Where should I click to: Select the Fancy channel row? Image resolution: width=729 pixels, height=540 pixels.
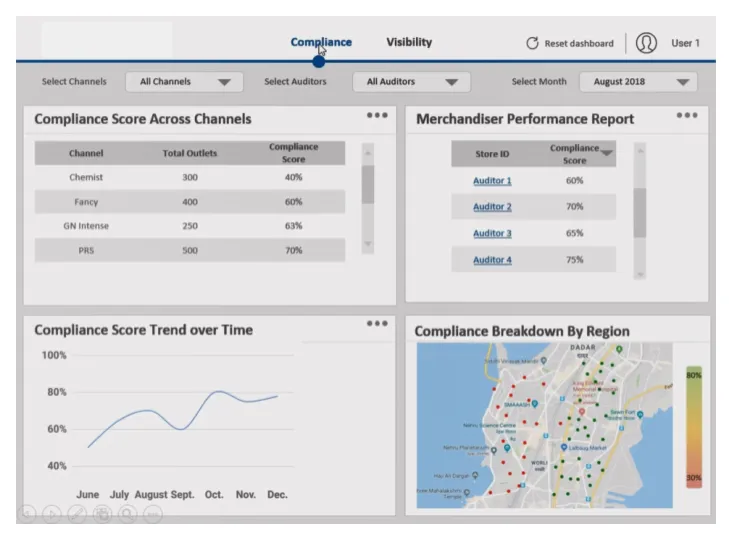tap(190, 201)
